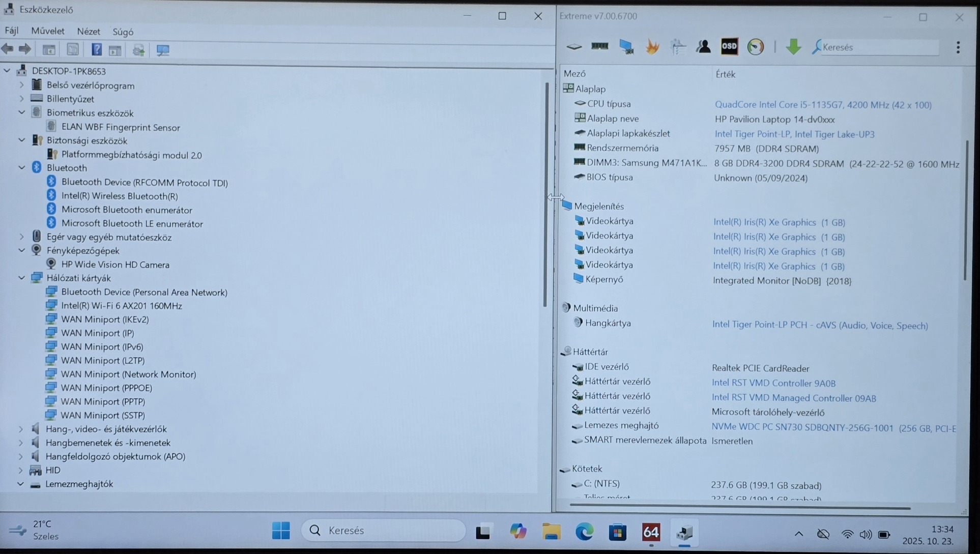The image size is (980, 554).
Task: Expand the HID device category
Action: (21, 470)
